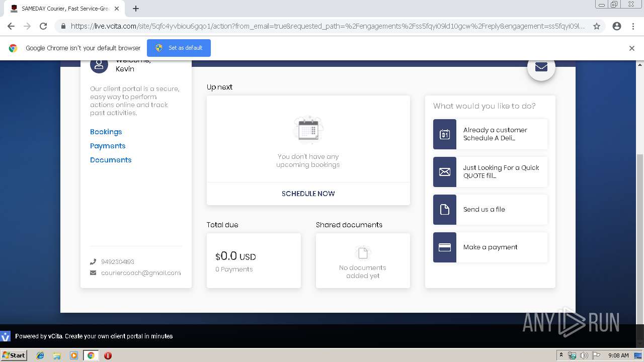Select the Make a payment option

coord(490,247)
